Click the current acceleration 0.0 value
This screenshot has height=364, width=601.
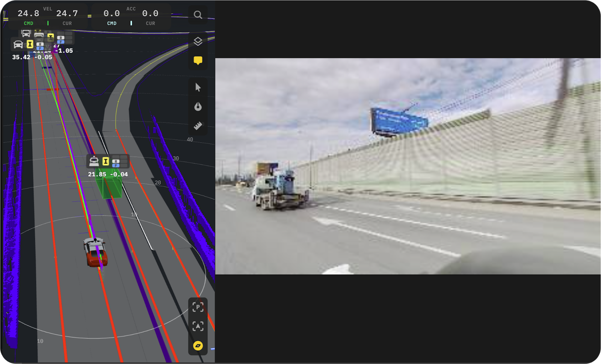[150, 14]
